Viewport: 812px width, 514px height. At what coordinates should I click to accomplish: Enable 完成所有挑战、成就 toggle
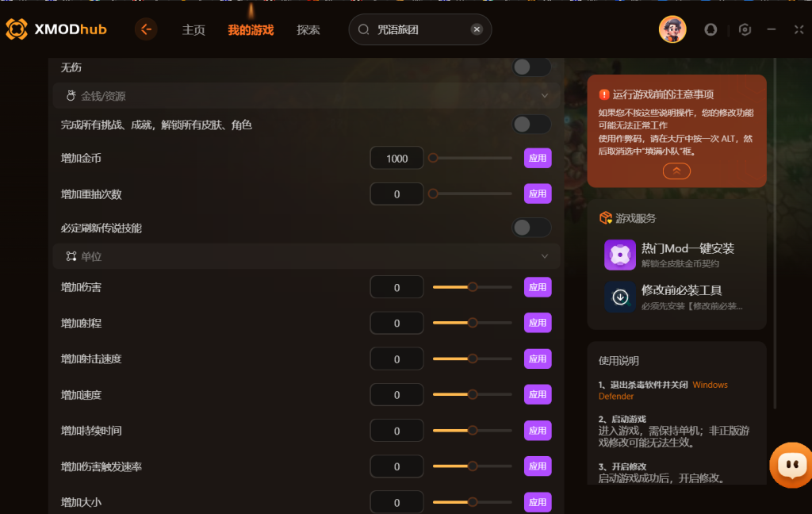(x=531, y=125)
